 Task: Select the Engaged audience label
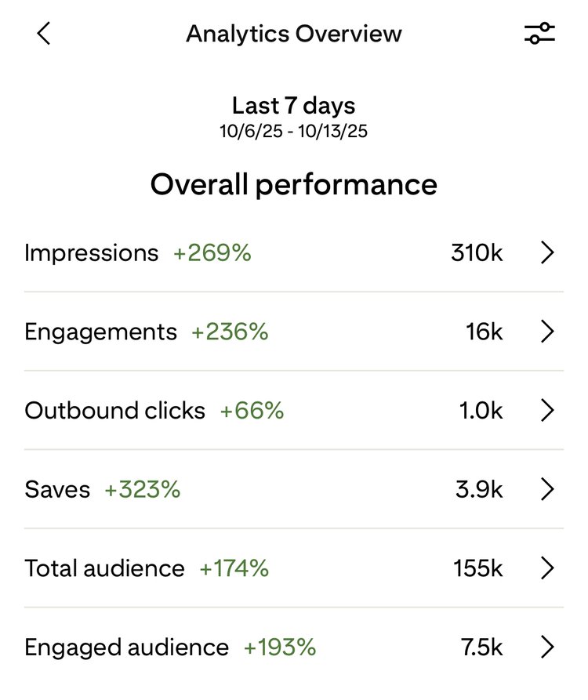(x=126, y=647)
